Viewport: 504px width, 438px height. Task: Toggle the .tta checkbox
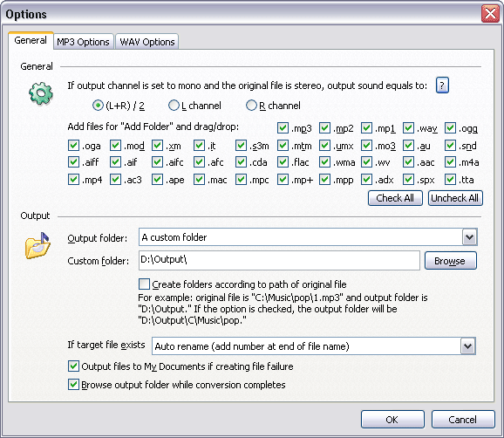(450, 179)
